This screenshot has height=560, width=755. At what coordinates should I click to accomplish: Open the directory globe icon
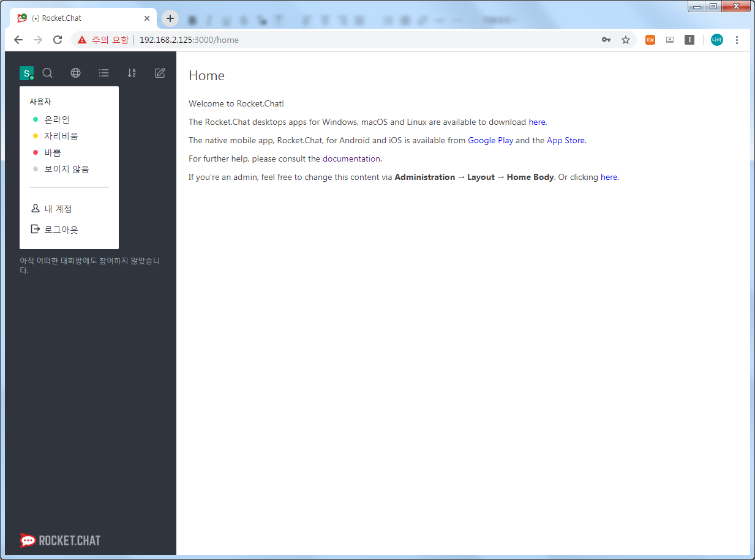click(75, 73)
